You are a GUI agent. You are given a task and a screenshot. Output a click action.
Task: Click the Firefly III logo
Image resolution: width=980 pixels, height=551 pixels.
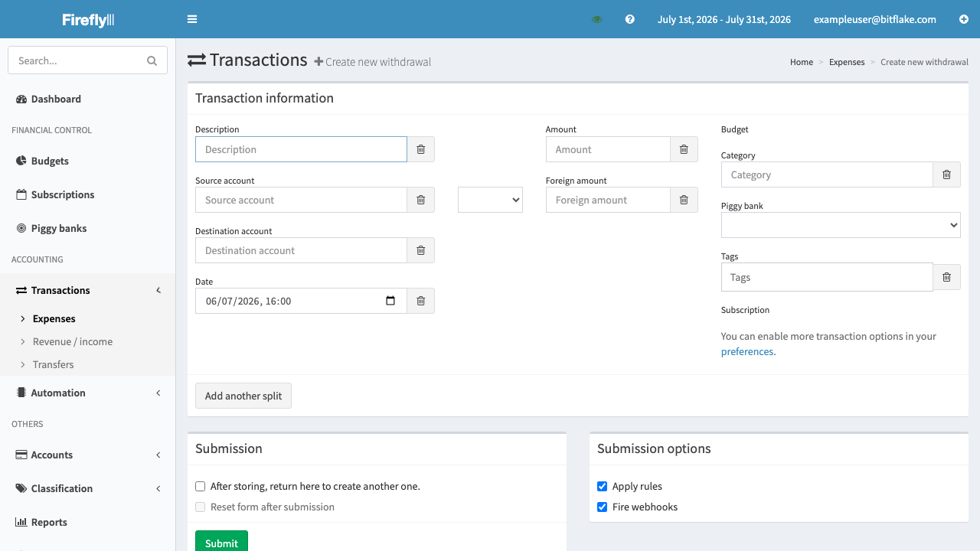click(88, 20)
